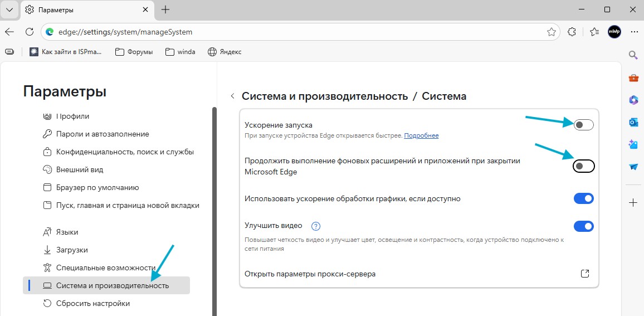Click the address bar with edge://settings URL
This screenshot has width=644, height=316.
[x=301, y=32]
